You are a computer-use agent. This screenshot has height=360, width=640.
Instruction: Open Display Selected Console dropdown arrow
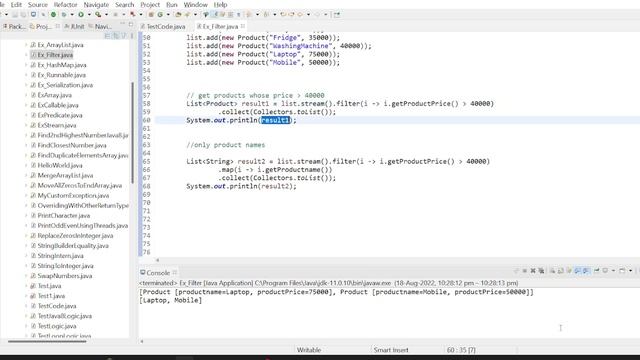613,271
